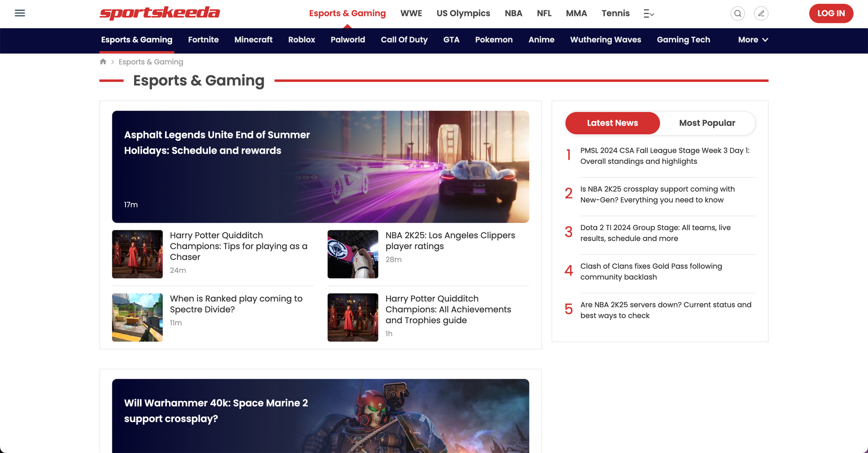Viewport: 868px width, 453px height.
Task: Open the Pokemon category
Action: 494,39
